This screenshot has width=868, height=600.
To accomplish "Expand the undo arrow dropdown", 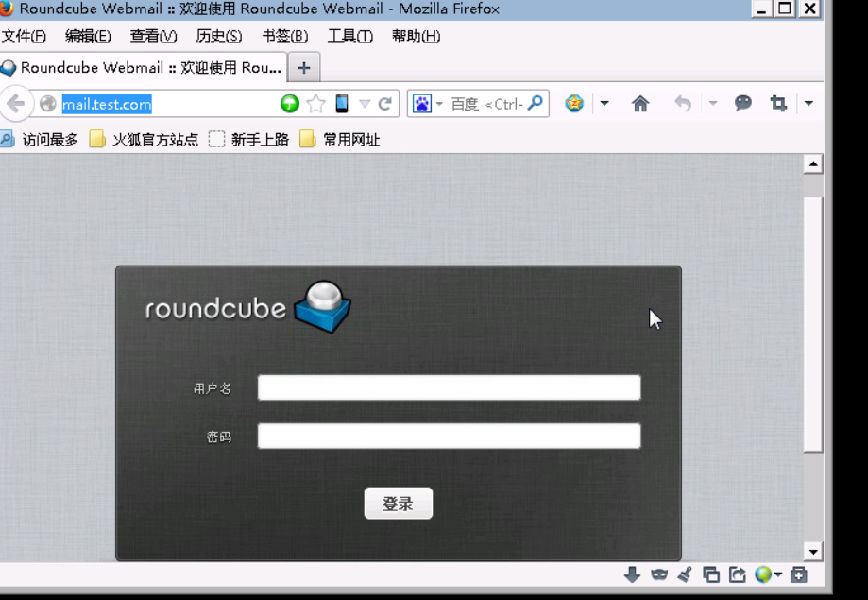I will point(713,103).
